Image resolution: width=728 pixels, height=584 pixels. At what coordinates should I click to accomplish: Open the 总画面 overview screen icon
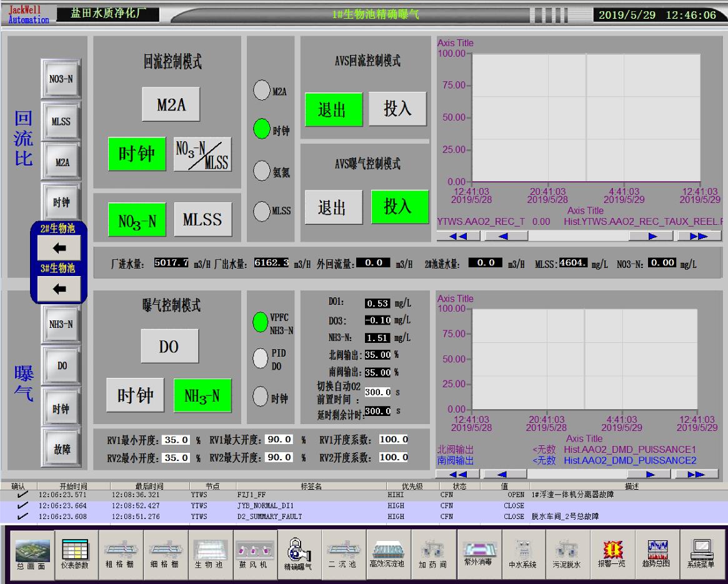[x=32, y=555]
